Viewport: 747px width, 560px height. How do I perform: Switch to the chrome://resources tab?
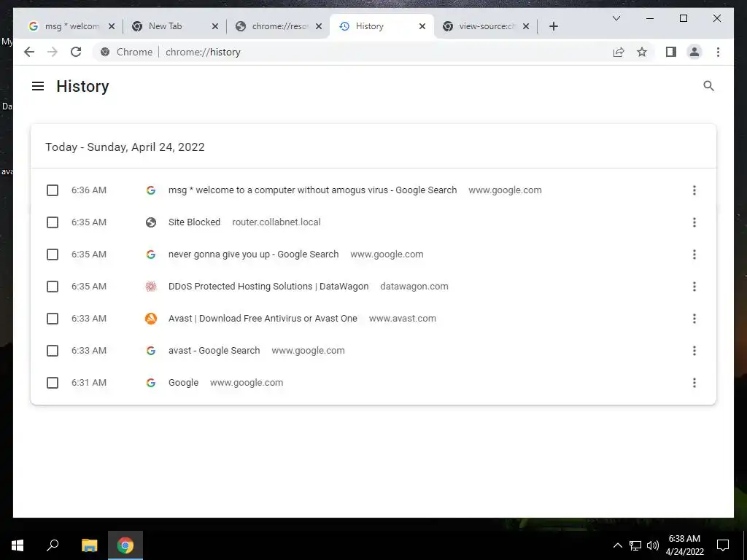(x=276, y=26)
